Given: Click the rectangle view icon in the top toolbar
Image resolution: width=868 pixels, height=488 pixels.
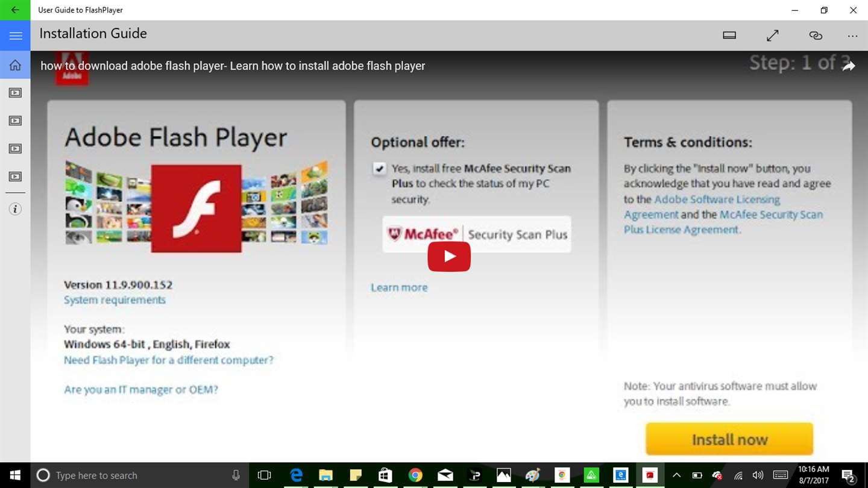Looking at the screenshot, I should 729,36.
